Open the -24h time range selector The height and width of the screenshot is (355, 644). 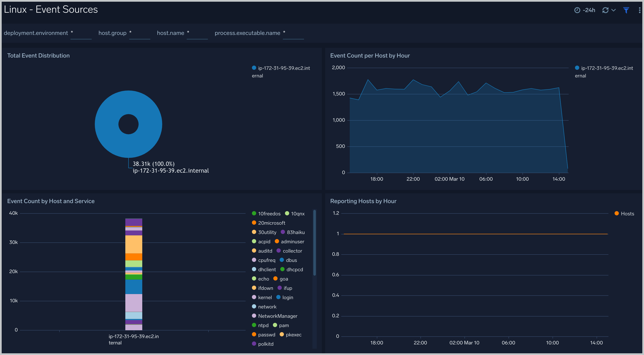coord(585,10)
